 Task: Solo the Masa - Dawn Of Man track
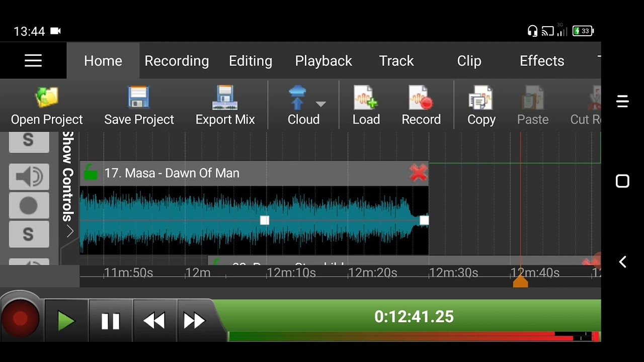(29, 234)
